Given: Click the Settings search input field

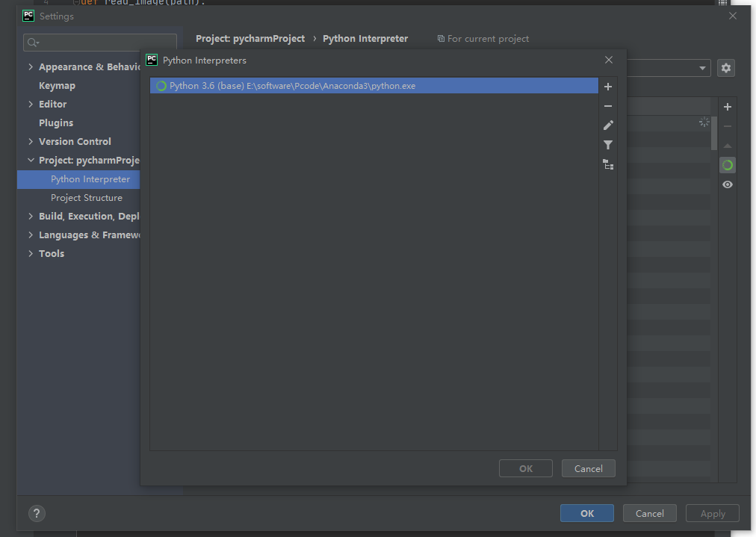Looking at the screenshot, I should tap(100, 43).
